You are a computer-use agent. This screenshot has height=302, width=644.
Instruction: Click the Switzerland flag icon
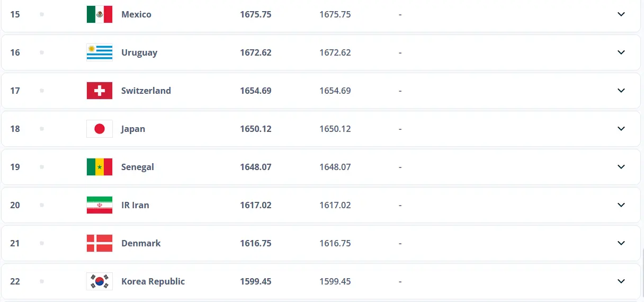click(100, 91)
